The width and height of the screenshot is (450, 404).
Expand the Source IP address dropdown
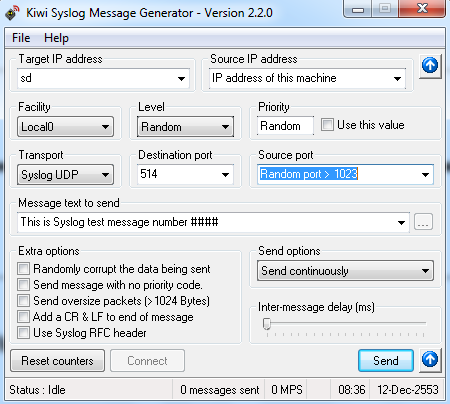[x=397, y=79]
